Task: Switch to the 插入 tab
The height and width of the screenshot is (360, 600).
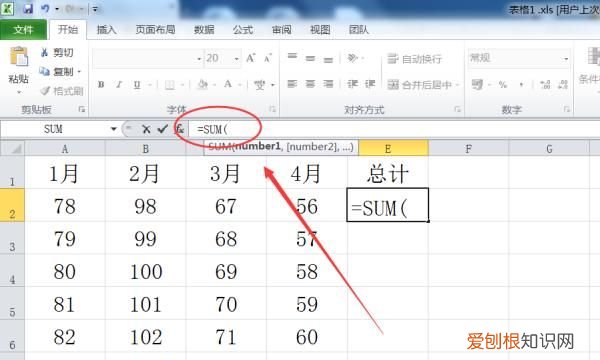Action: (106, 29)
